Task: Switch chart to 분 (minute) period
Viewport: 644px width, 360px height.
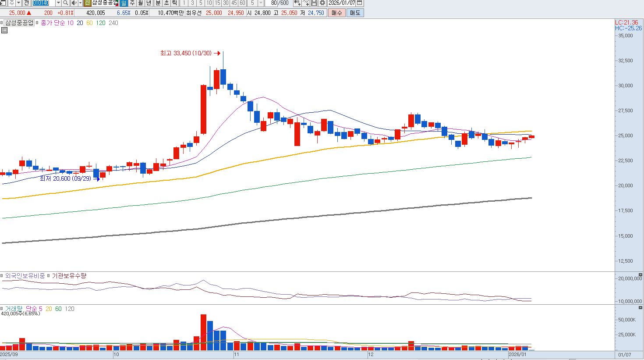Action: pyautogui.click(x=158, y=3)
